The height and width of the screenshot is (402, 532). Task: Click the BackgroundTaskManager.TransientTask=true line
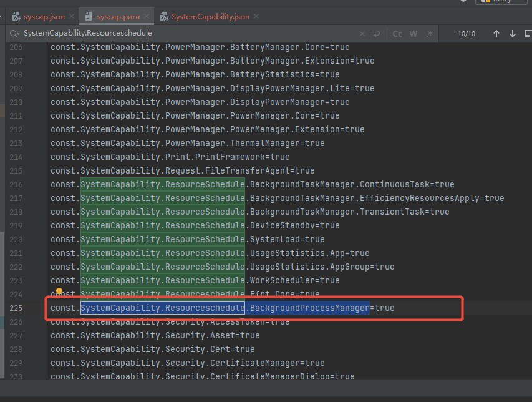(250, 212)
